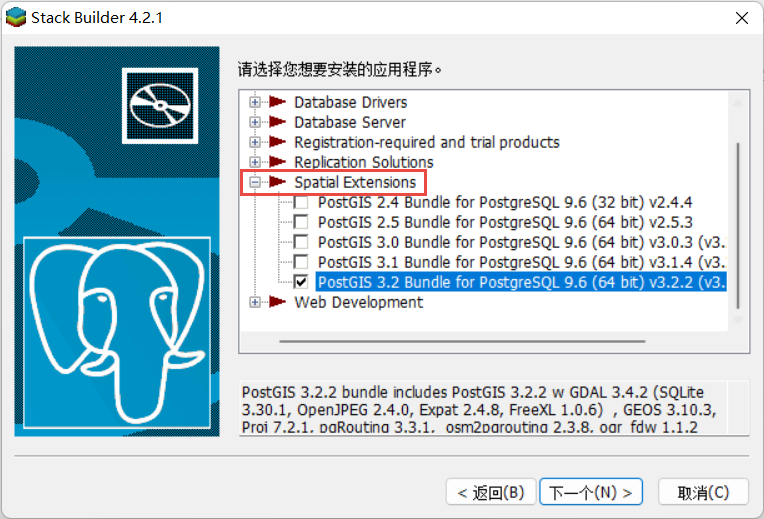Select PostGIS 2.5 Bundle row text

pos(505,222)
